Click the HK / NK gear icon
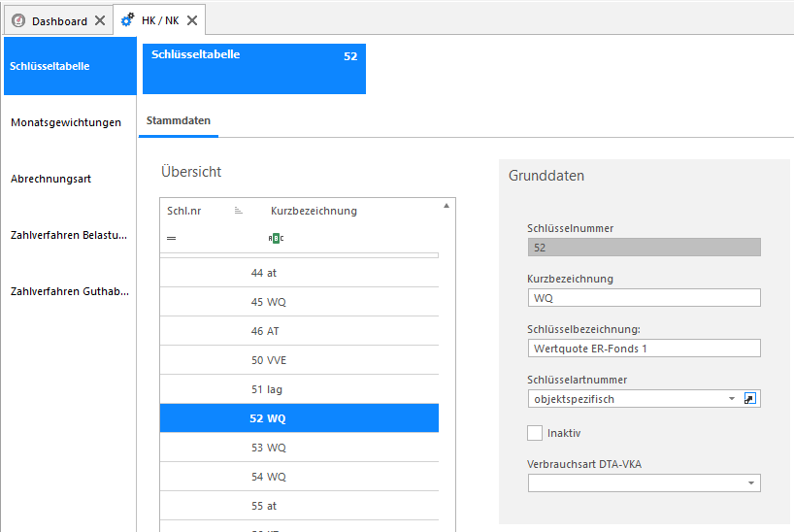The image size is (794, 532). tap(127, 19)
